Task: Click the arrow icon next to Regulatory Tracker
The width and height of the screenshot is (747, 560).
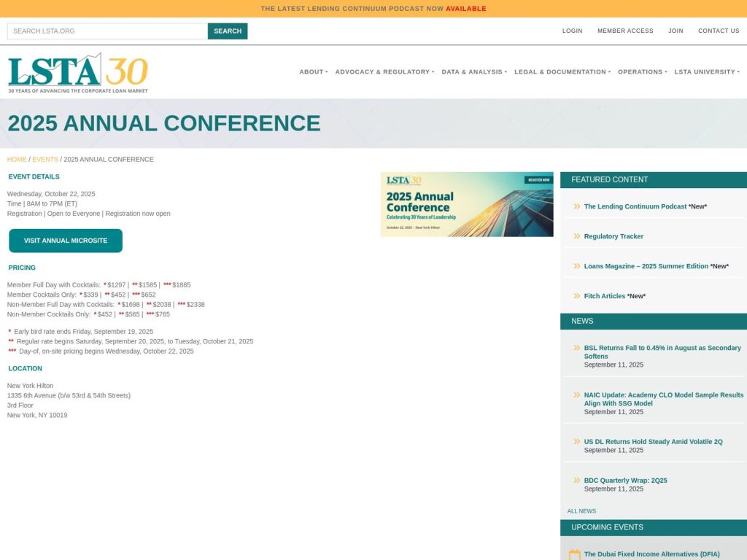Action: (576, 236)
